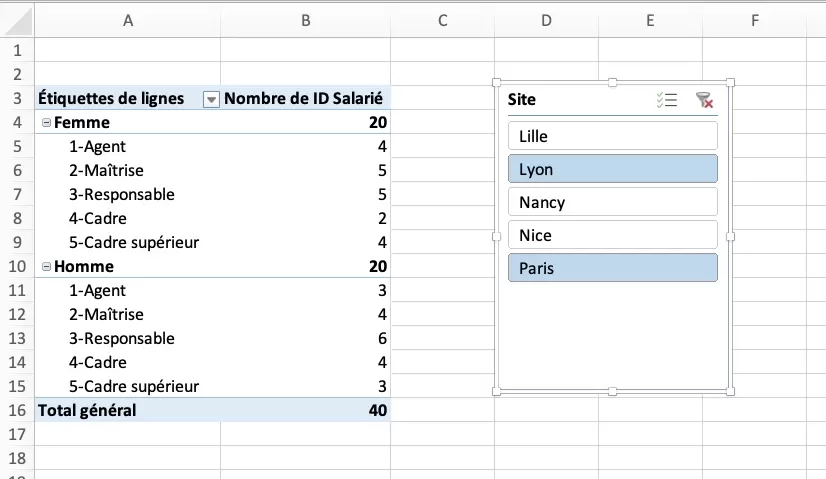Clear the Site slicer filter
Screen dimensions: 826x479
click(704, 100)
